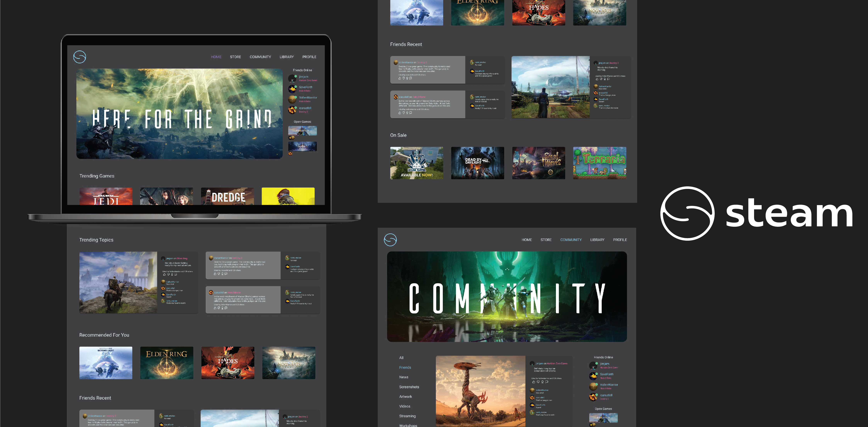Screen dimensions: 868x427
Task: Open LIBRARY in the laptop screen navigation
Action: [x=286, y=57]
